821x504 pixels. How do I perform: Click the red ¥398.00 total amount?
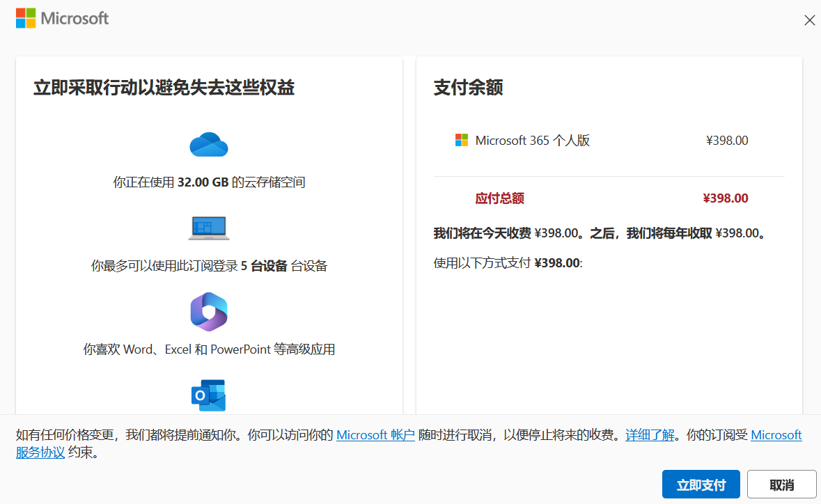pos(725,198)
